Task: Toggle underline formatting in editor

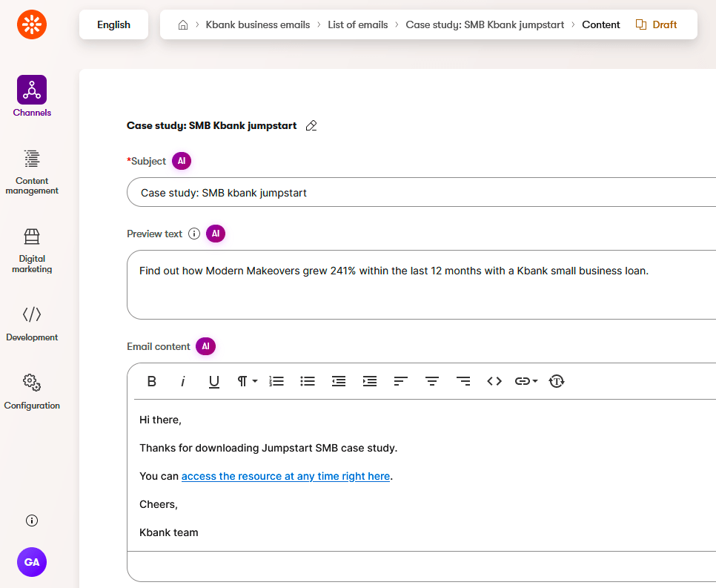Action: (x=213, y=381)
